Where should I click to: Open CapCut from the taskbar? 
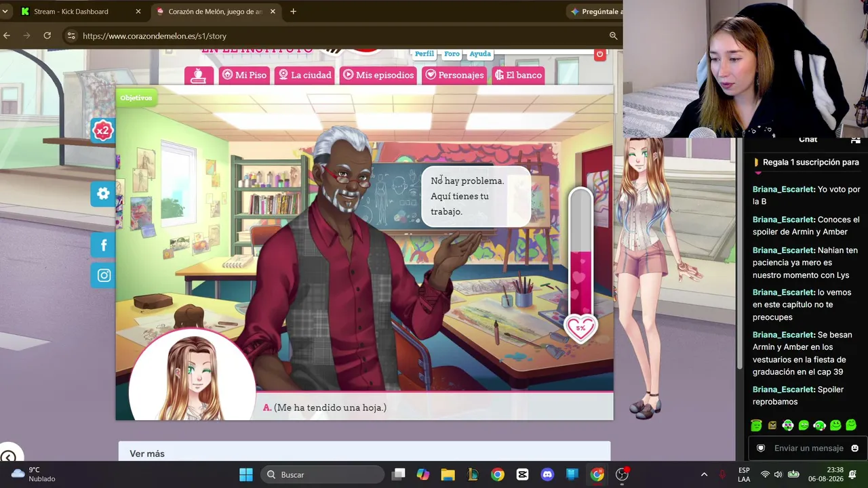point(522,474)
